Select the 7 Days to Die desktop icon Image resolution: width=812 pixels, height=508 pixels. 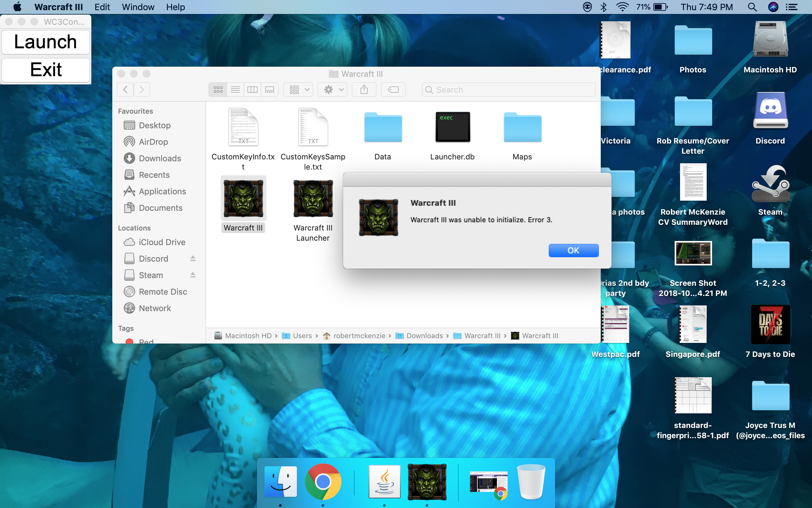coord(770,324)
